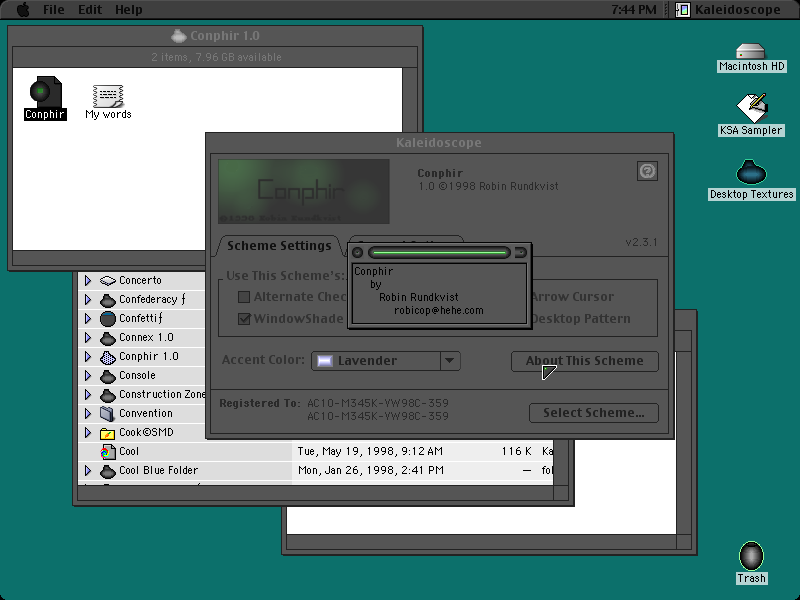The image size is (800, 600).
Task: Expand the Conphir 1.0 disclosure triangle
Action: click(88, 357)
